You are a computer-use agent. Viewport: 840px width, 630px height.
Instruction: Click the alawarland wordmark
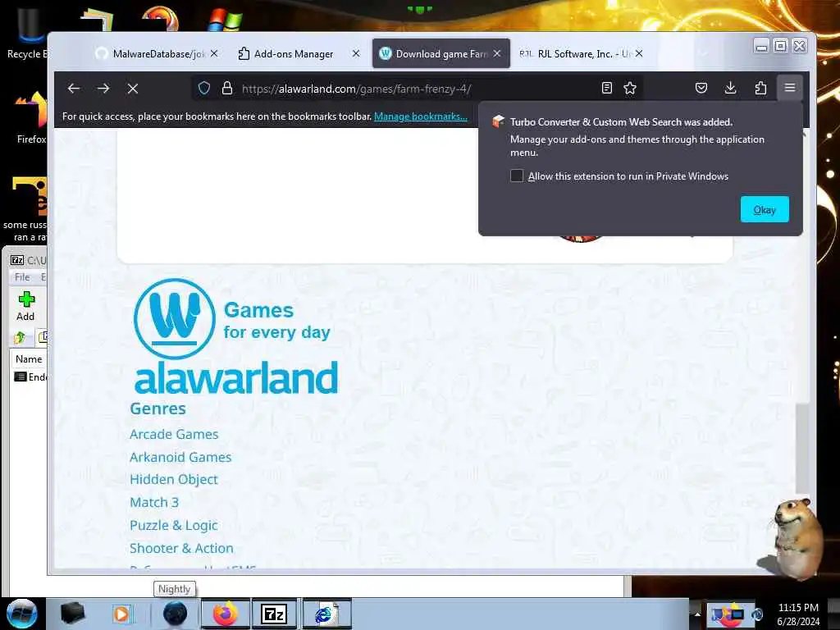point(236,378)
